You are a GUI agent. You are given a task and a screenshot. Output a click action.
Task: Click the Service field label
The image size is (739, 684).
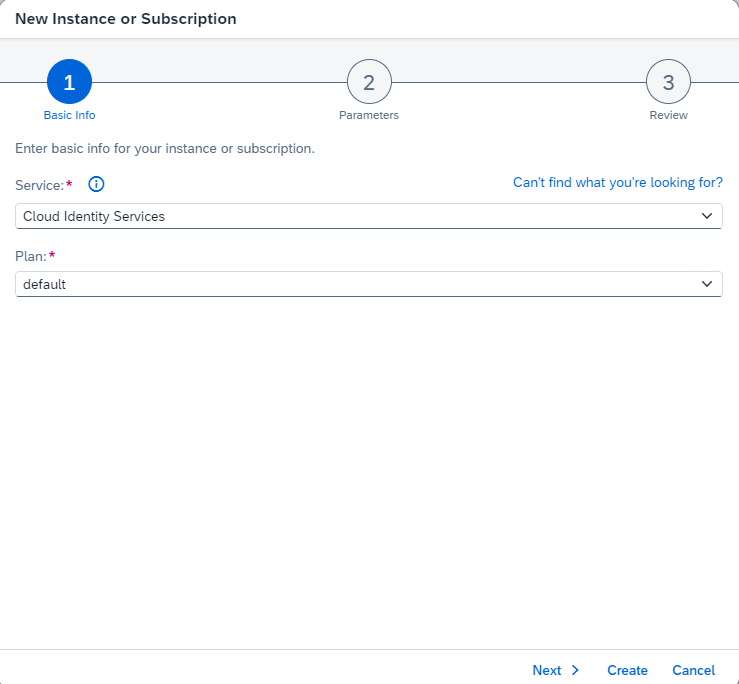tap(40, 185)
